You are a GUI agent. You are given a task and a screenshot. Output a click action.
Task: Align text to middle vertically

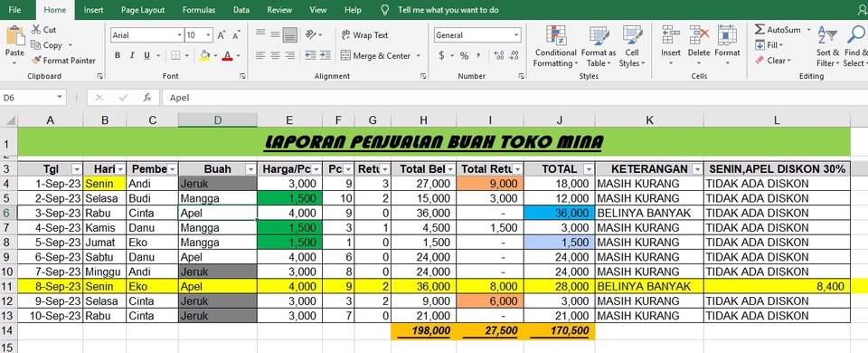coord(275,34)
